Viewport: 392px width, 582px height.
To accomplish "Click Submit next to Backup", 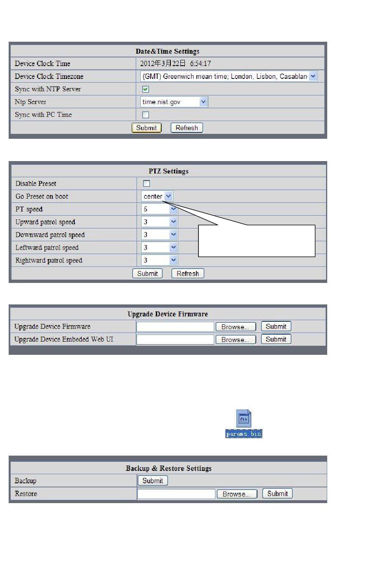I will [x=153, y=480].
